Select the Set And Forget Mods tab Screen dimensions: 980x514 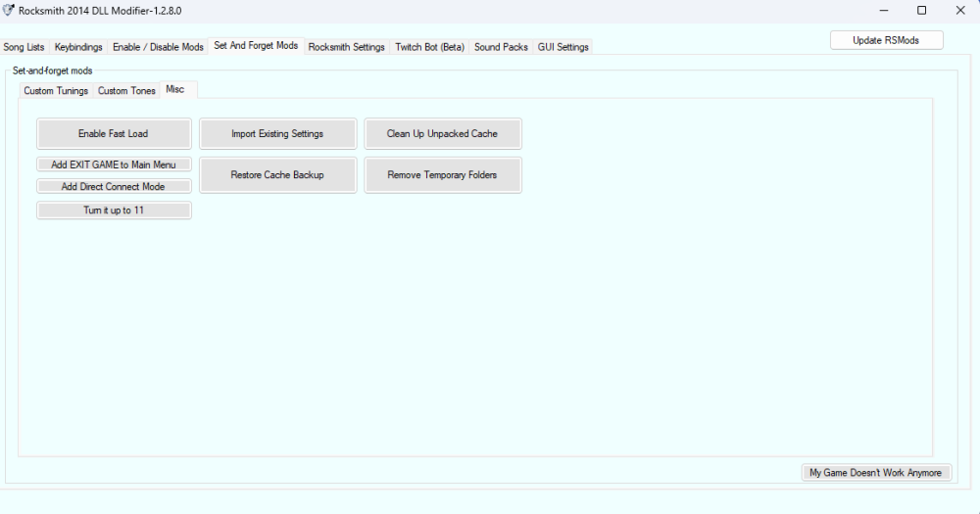coord(256,46)
